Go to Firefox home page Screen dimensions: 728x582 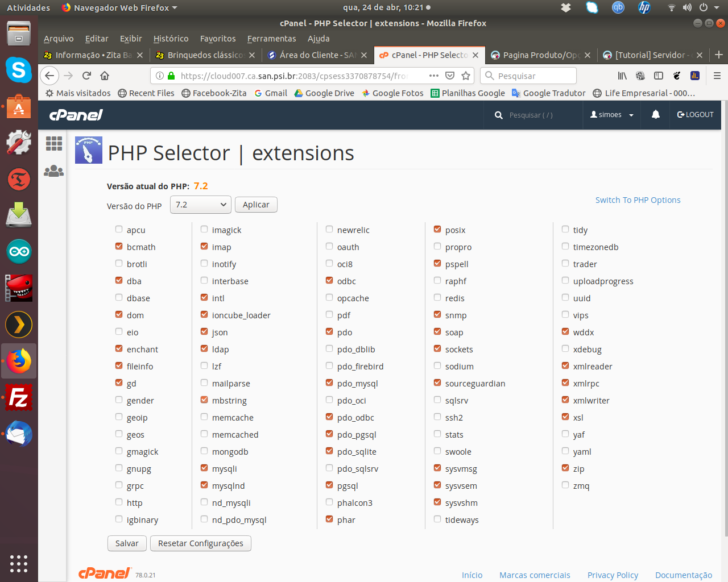[105, 76]
